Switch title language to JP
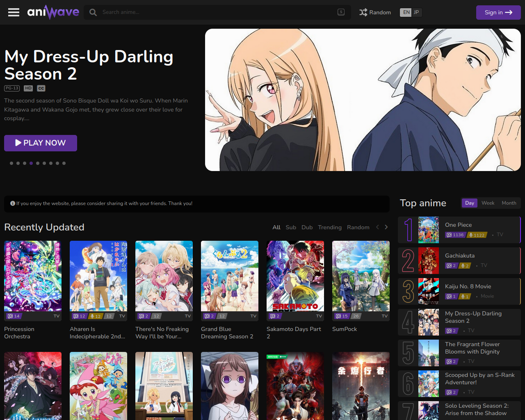The image size is (525, 420). tap(416, 12)
